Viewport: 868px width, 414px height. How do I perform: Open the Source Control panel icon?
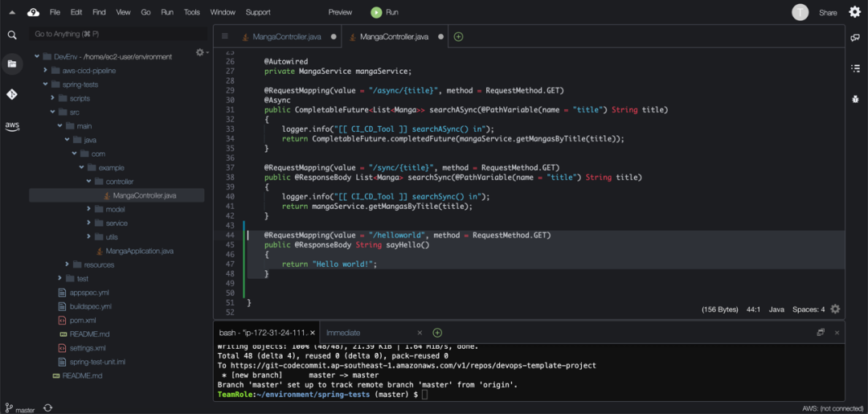12,94
